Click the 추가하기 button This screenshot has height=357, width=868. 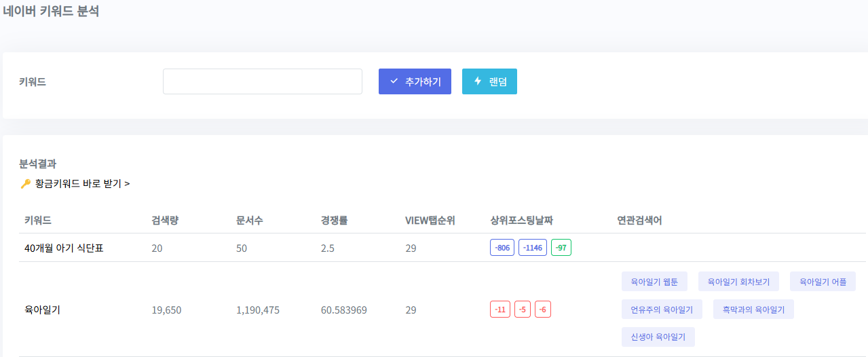click(415, 81)
